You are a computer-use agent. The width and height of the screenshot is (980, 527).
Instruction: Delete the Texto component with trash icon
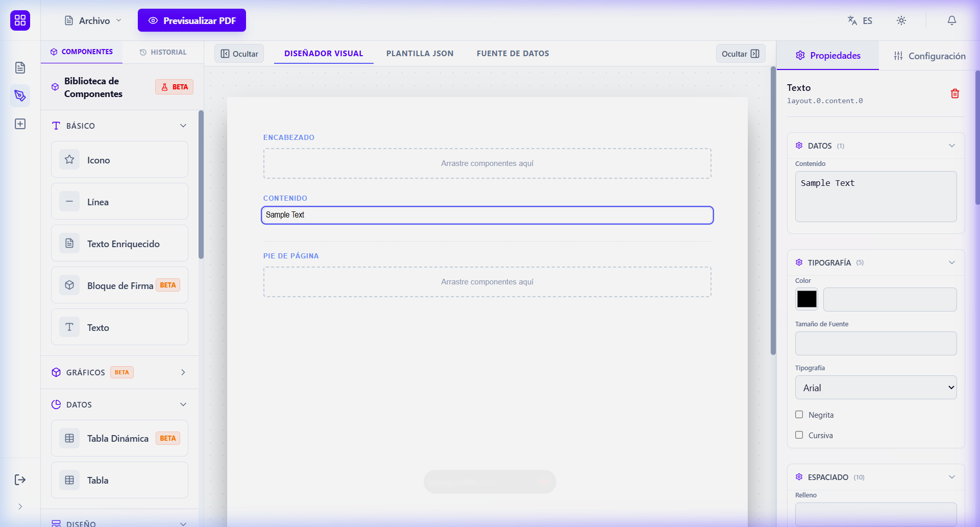coord(955,93)
